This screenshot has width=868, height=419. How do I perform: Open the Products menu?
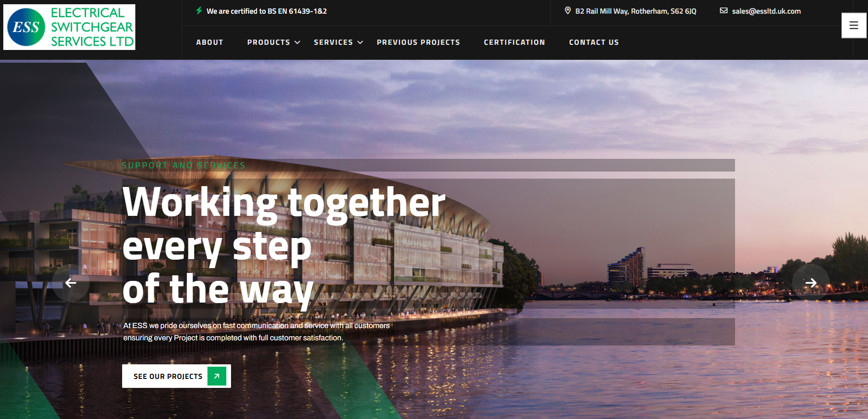pos(269,42)
